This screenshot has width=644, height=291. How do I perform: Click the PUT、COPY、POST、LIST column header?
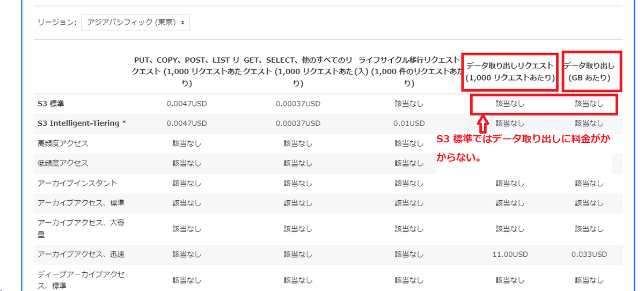[x=187, y=71]
